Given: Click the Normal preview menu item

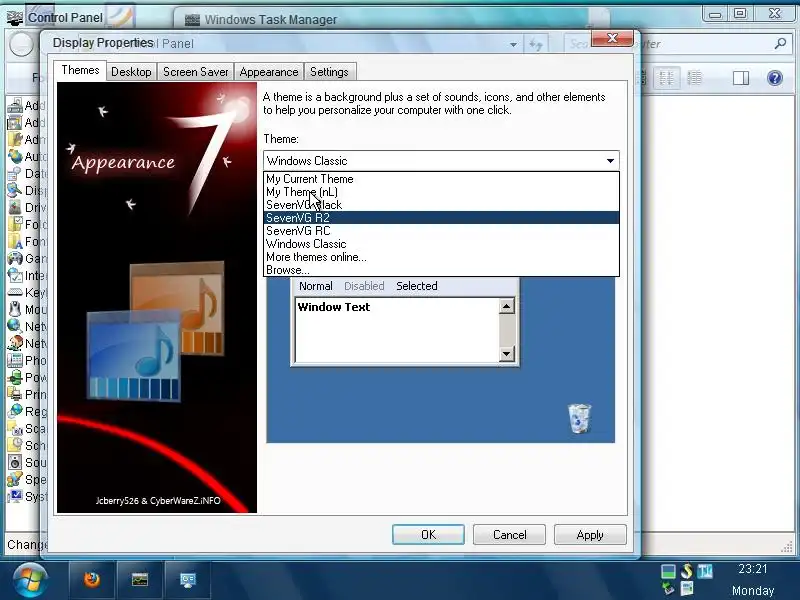Looking at the screenshot, I should [315, 286].
